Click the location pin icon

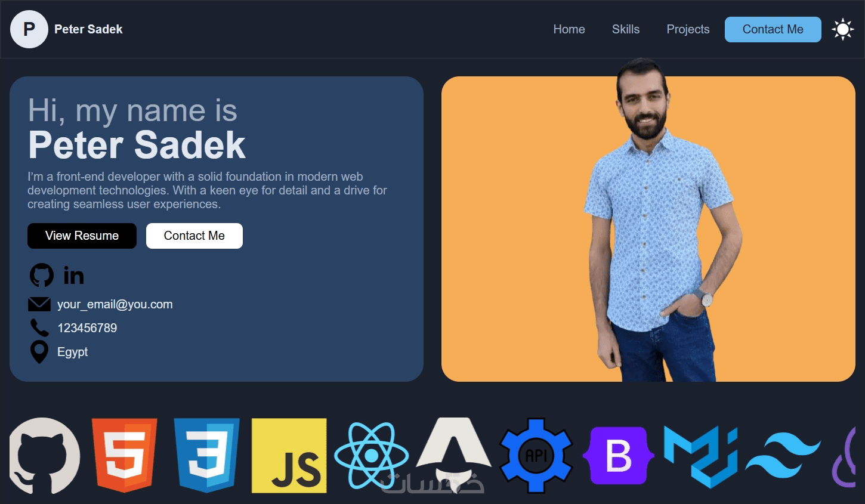click(x=39, y=352)
